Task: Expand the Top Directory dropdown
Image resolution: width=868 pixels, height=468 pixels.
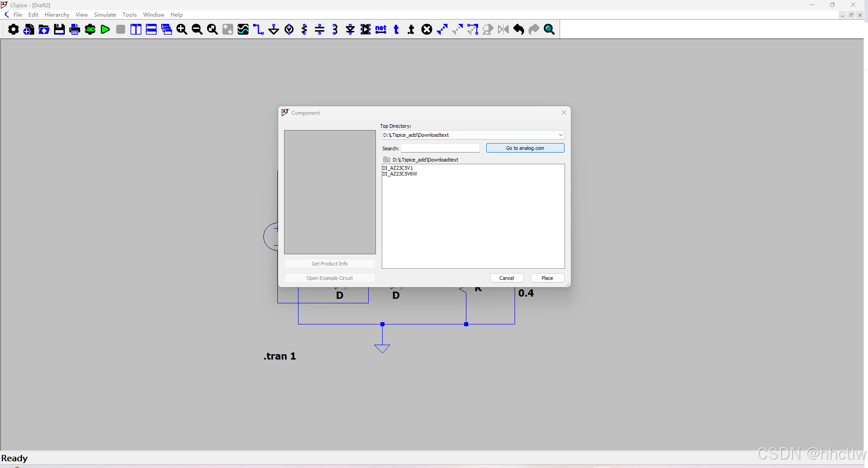Action: pos(561,135)
